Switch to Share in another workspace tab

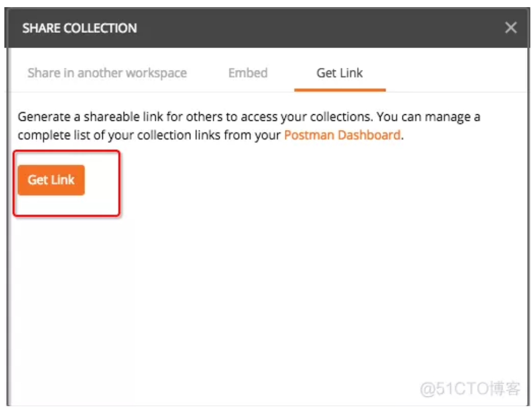107,73
